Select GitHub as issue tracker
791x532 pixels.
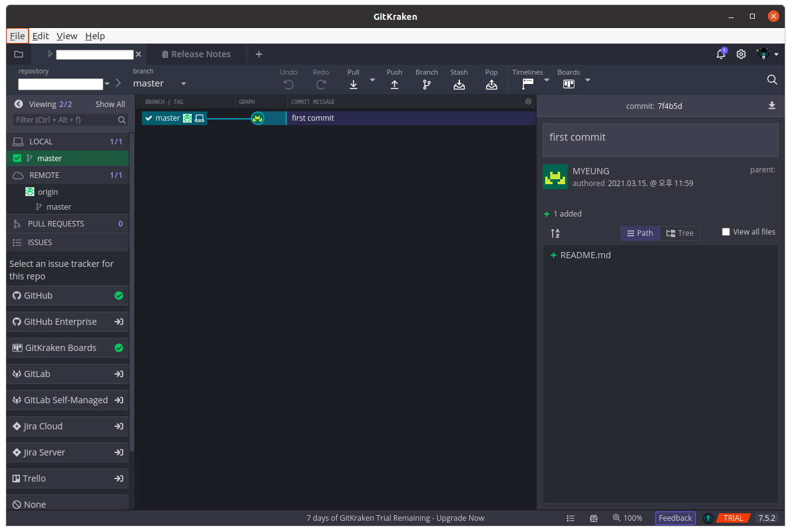coord(68,296)
